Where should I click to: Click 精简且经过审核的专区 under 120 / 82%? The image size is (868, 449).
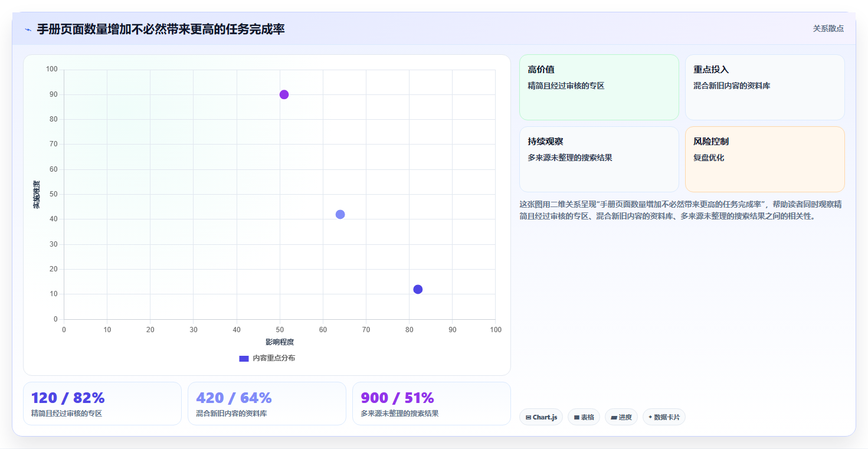pos(67,414)
